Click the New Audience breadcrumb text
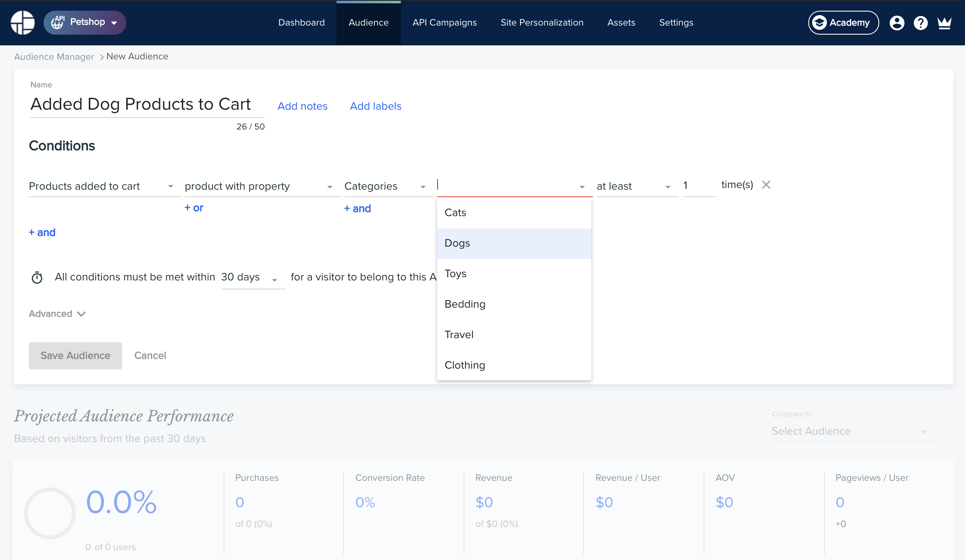 (x=137, y=56)
